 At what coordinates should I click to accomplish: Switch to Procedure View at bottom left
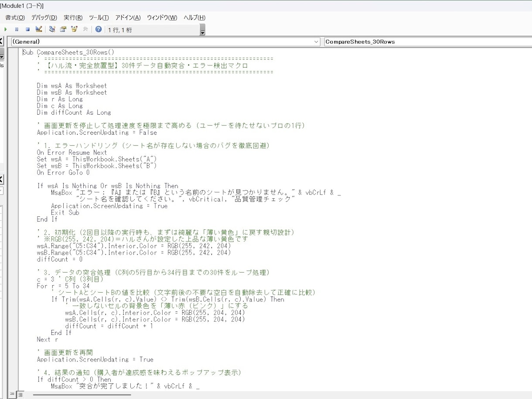click(12, 395)
